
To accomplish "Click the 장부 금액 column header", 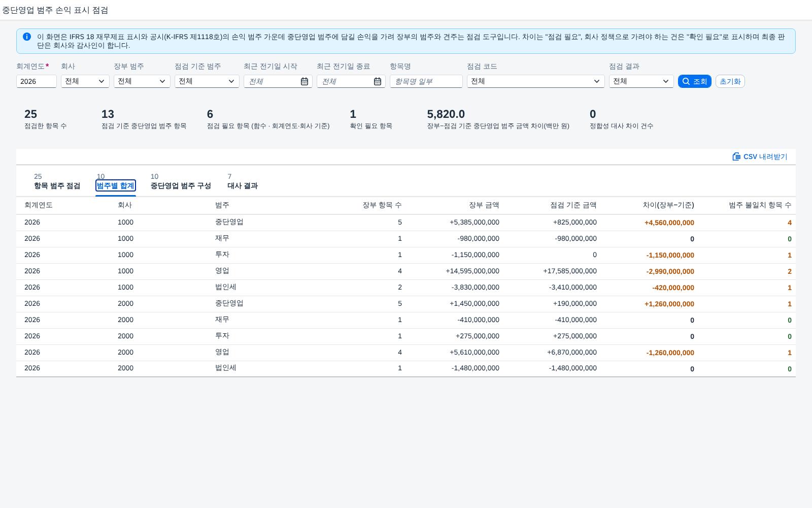I will 484,205.
